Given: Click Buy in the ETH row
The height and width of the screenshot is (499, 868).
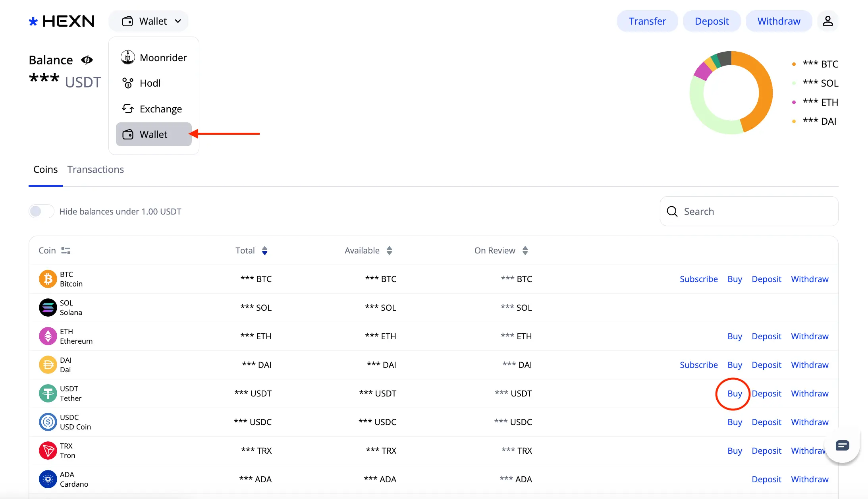Looking at the screenshot, I should point(735,336).
